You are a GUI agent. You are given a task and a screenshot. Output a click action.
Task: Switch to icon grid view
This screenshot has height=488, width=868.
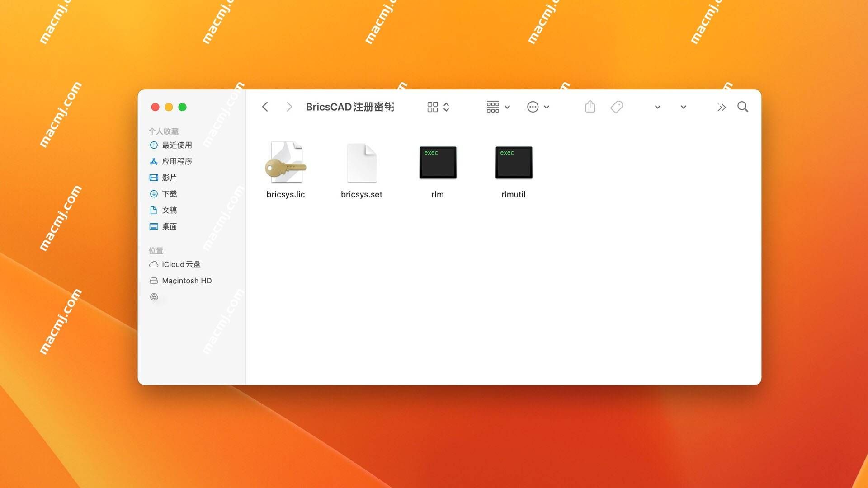coord(433,107)
